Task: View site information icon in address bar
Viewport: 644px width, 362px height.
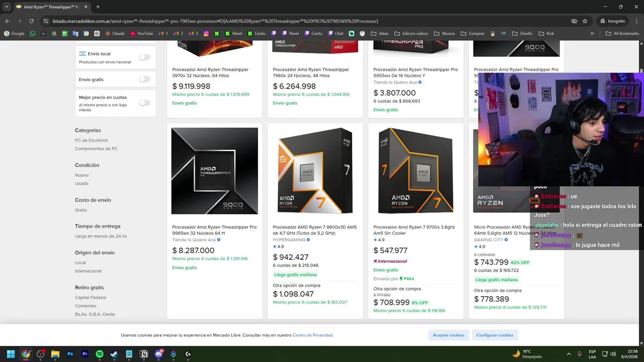Action: 46,21
